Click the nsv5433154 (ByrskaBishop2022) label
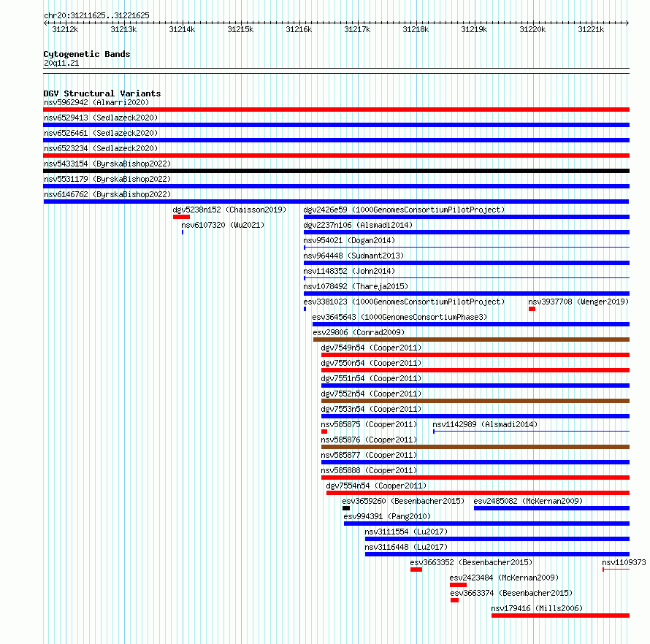This screenshot has height=644, width=650. click(107, 164)
